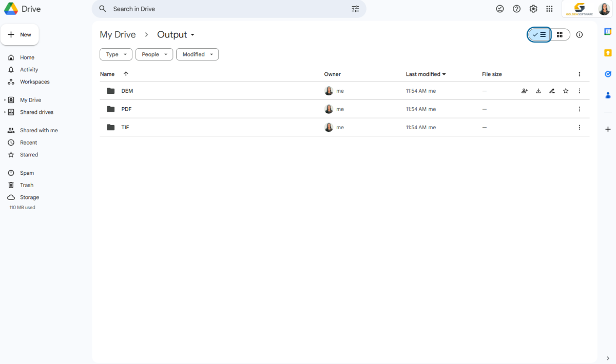Open the Type filter dropdown
This screenshot has height=364, width=616.
click(115, 54)
